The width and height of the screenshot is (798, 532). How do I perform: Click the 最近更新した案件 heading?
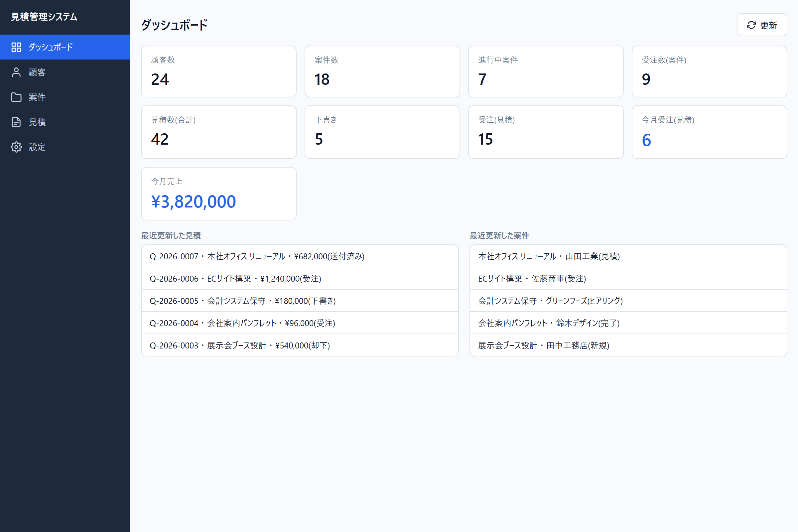click(x=499, y=235)
